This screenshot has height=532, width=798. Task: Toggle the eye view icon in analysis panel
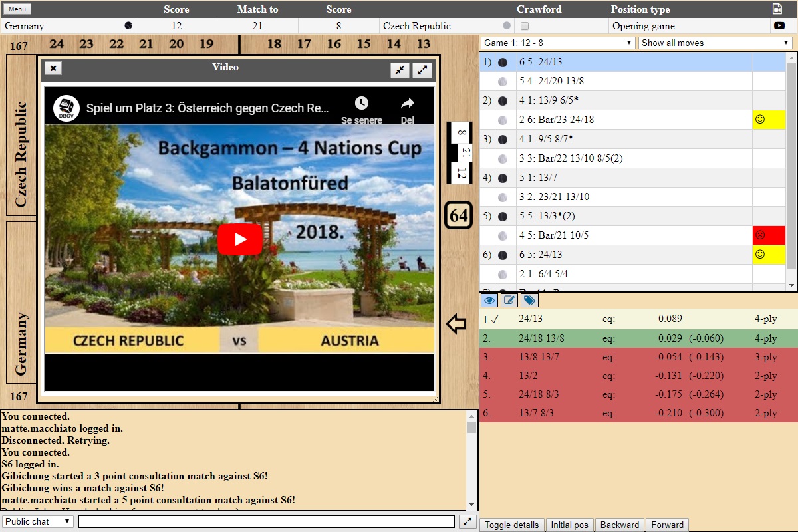(489, 301)
